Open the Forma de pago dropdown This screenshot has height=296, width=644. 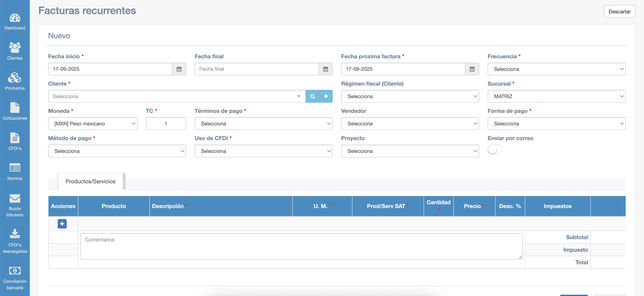click(x=556, y=124)
